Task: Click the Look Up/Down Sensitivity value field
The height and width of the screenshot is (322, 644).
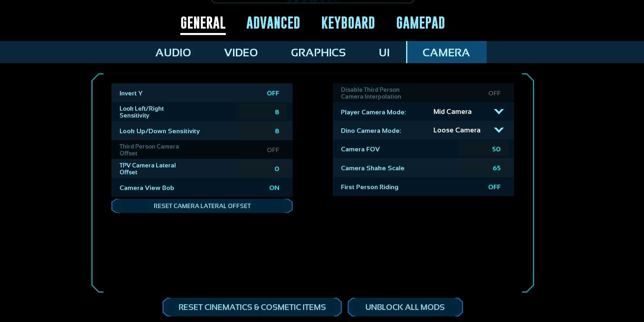Action: click(x=262, y=131)
